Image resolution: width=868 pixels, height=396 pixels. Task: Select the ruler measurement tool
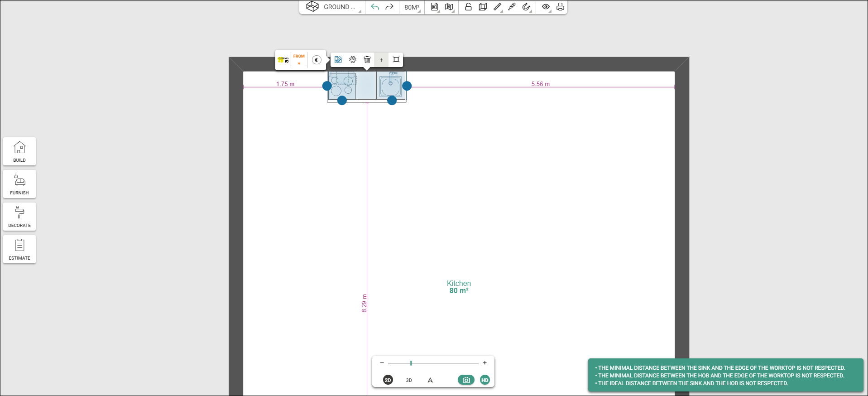[x=498, y=7]
